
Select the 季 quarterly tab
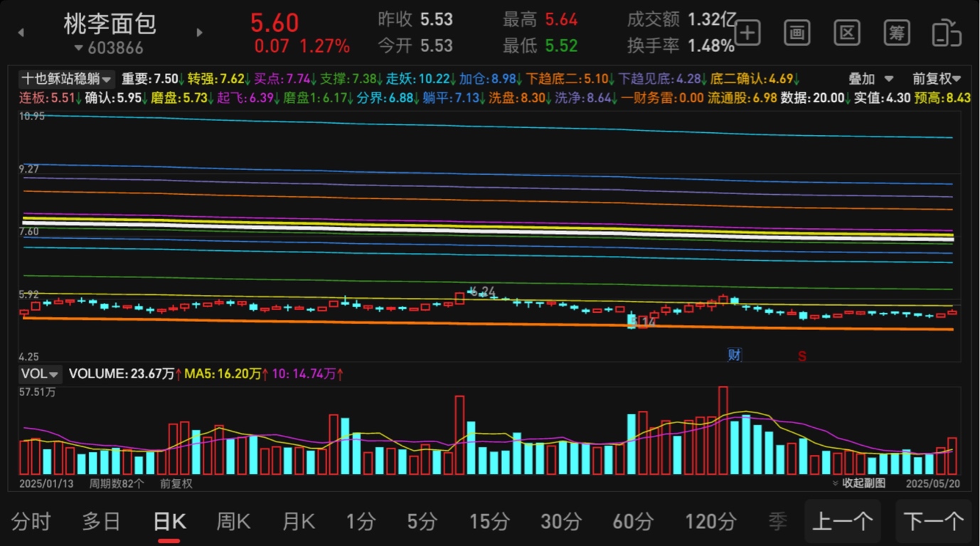pos(777,522)
